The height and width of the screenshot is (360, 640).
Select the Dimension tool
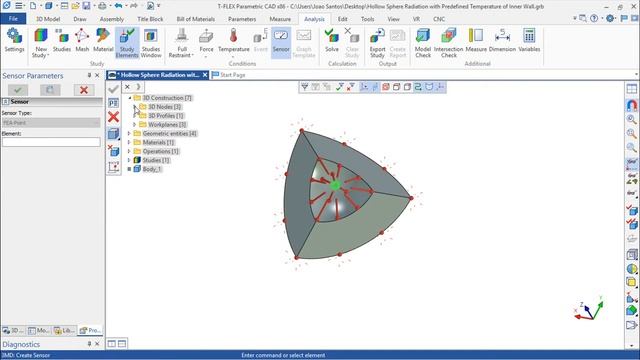click(502, 41)
